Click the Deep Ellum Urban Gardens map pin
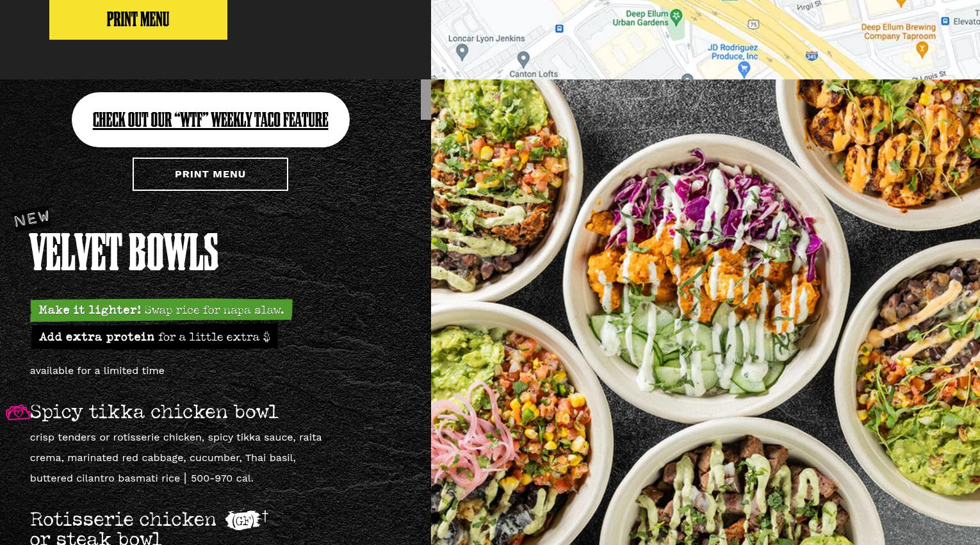980x545 pixels. point(676,15)
